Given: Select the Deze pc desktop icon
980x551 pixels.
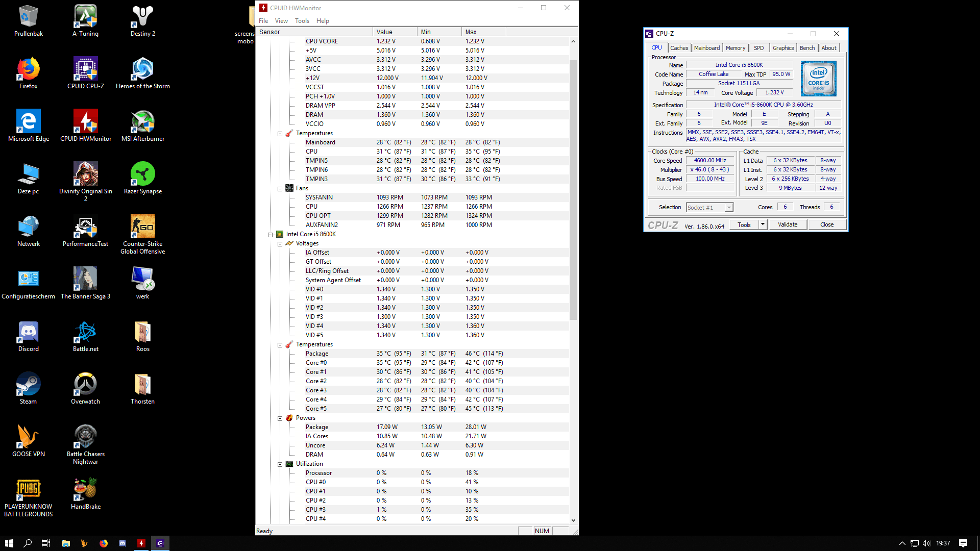Looking at the screenshot, I should coord(29,178).
